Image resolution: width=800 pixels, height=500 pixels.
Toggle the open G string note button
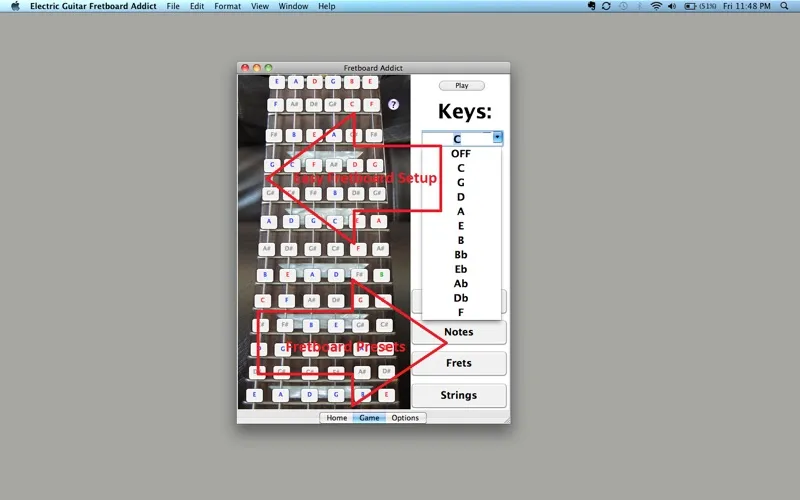(x=333, y=82)
